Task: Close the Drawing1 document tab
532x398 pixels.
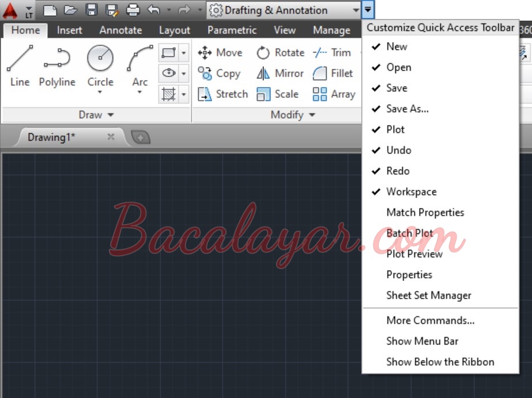Action: pos(111,137)
